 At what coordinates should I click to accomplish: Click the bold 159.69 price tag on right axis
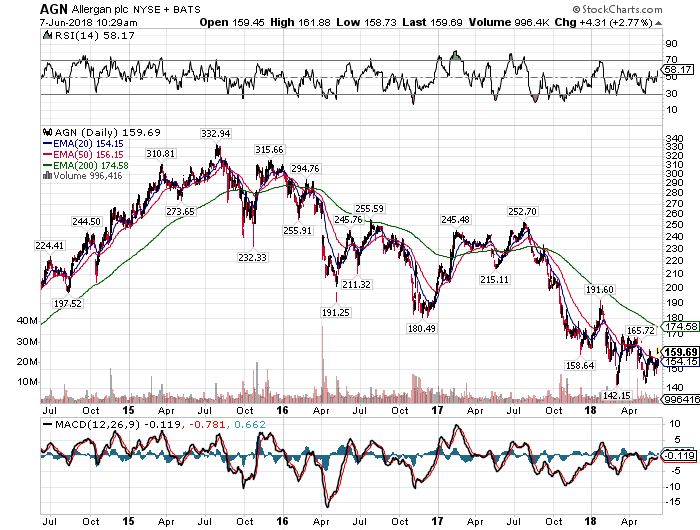tap(680, 352)
